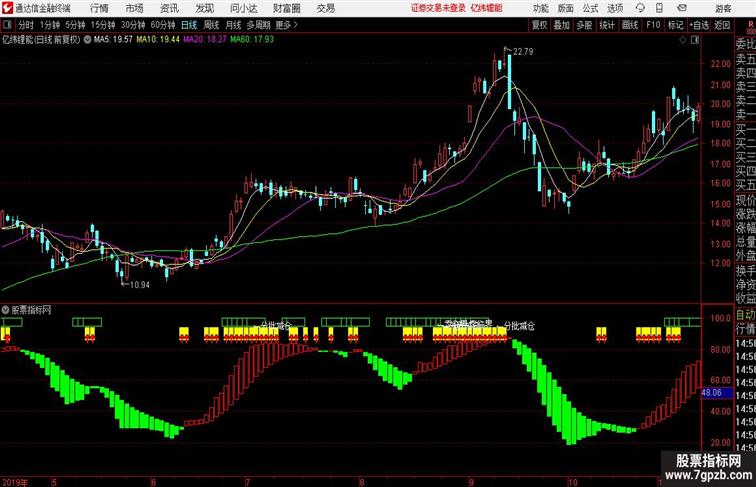Open the 资讯 menu
The height and width of the screenshot is (487, 756).
point(169,8)
